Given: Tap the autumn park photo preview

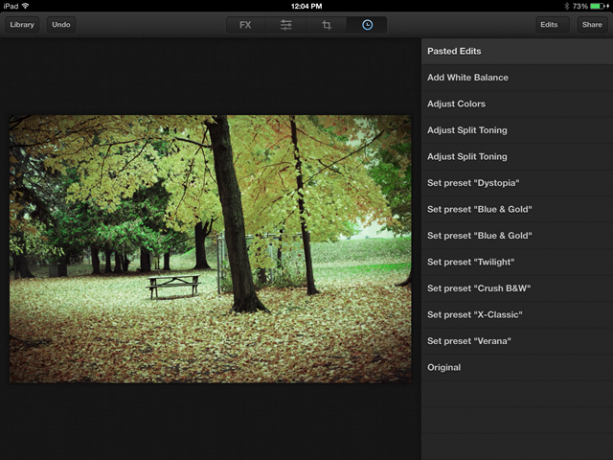Looking at the screenshot, I should 210,249.
